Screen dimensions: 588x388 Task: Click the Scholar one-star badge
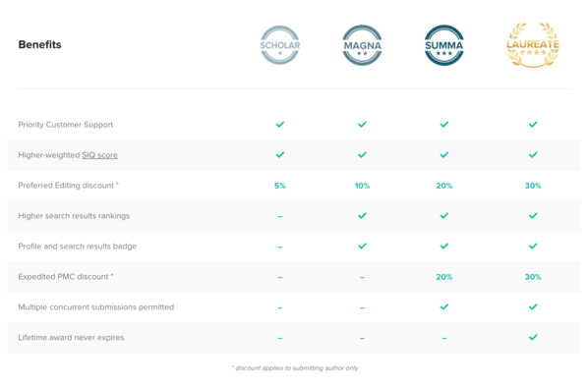280,45
